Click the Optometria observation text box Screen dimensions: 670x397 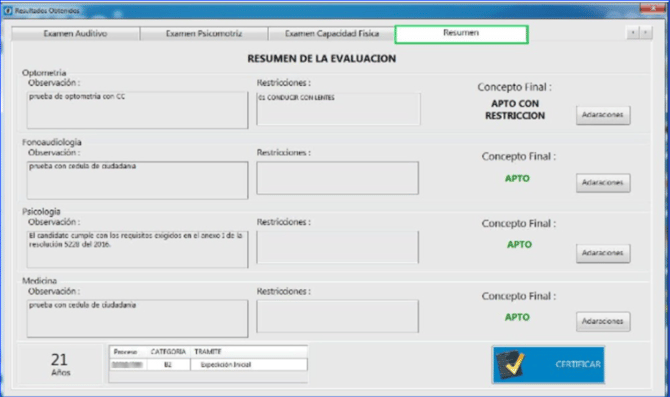click(x=137, y=110)
